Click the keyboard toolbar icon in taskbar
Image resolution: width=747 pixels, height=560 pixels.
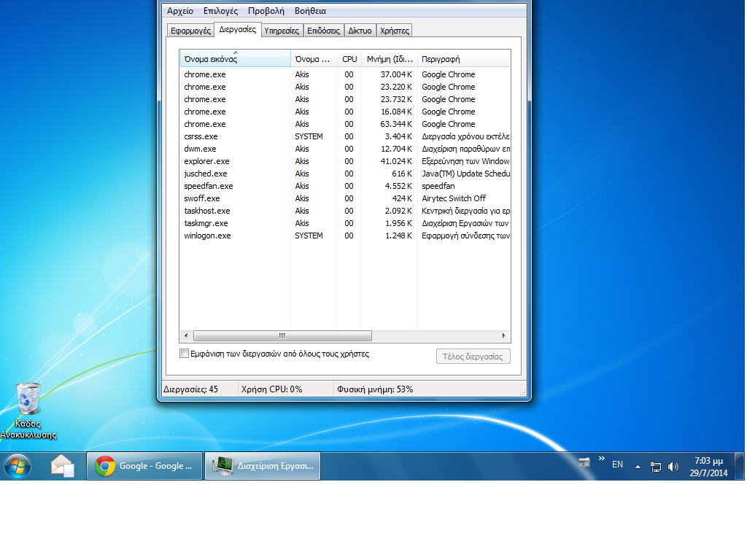point(584,462)
